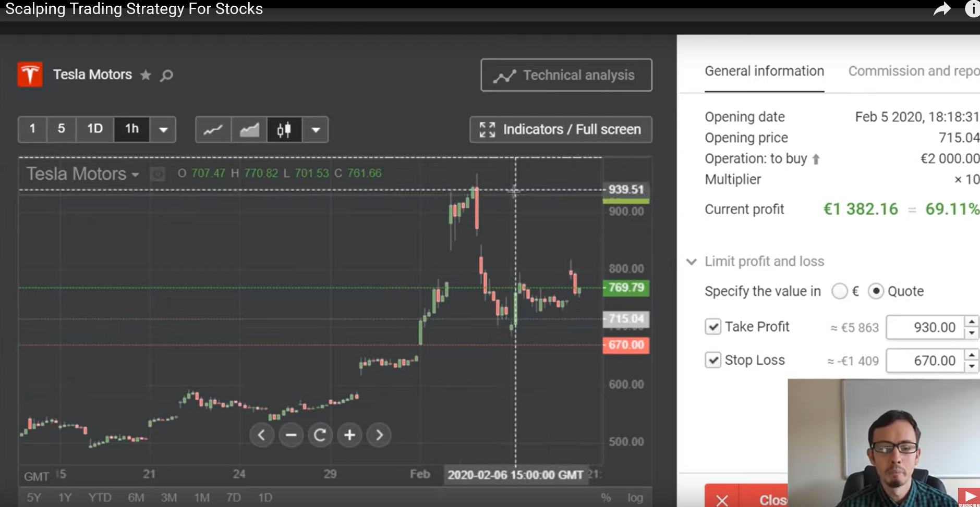Select the 1 minute timeframe

pyautogui.click(x=32, y=129)
